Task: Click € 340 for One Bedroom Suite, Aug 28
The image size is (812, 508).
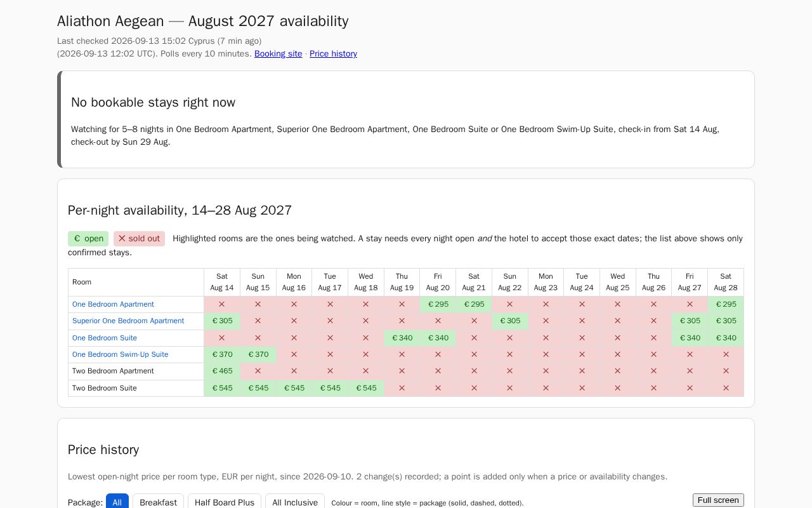Action: (726, 338)
